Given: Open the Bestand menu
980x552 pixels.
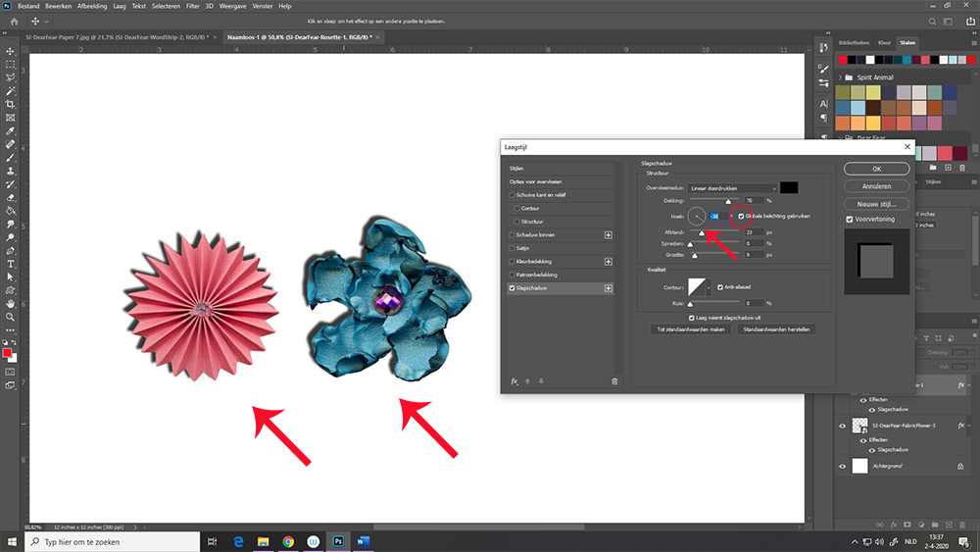Looking at the screenshot, I should tap(28, 6).
